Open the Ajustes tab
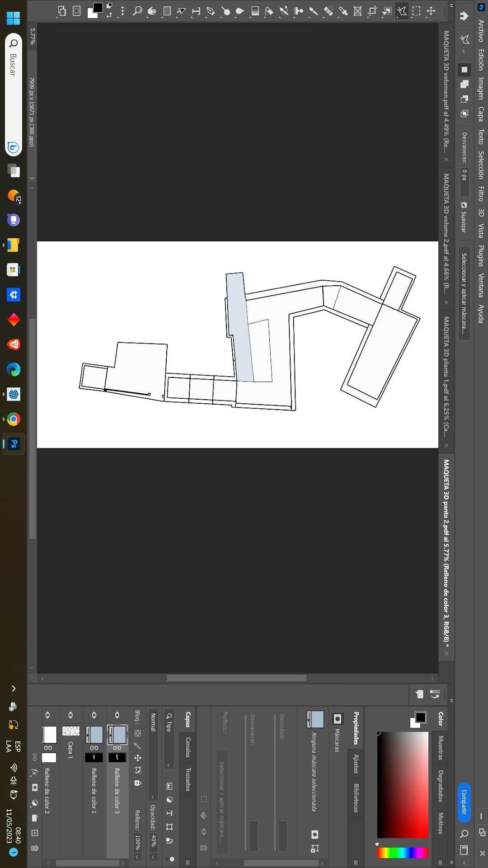Image resolution: width=488 pixels, height=868 pixels. 356,764
